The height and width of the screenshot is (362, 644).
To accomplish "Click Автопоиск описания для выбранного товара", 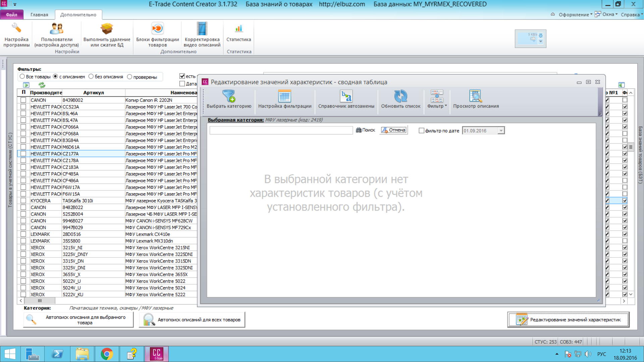I will 78,320.
